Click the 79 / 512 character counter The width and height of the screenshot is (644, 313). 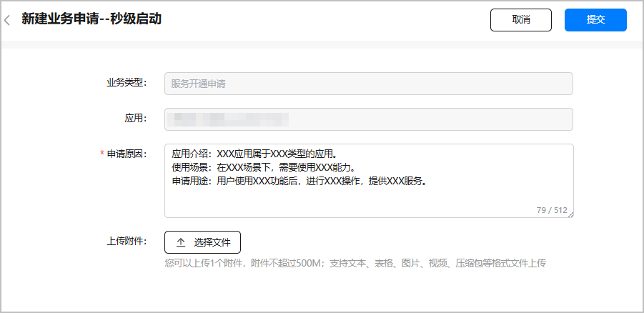click(552, 210)
